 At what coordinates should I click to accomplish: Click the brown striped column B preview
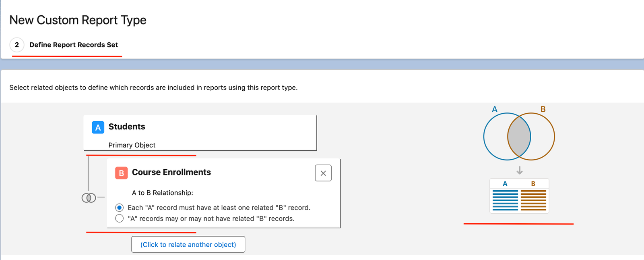click(533, 200)
